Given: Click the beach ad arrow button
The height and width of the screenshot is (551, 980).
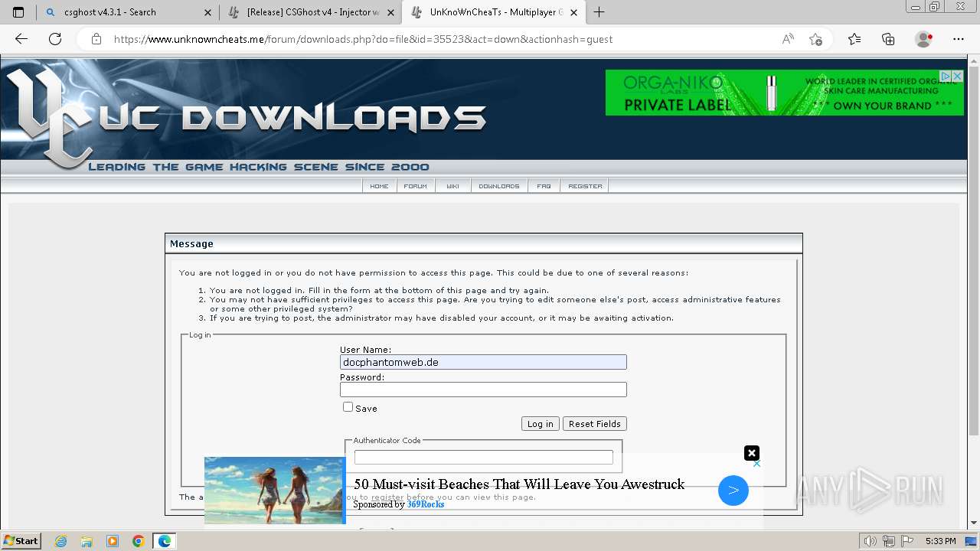Looking at the screenshot, I should pyautogui.click(x=733, y=491).
